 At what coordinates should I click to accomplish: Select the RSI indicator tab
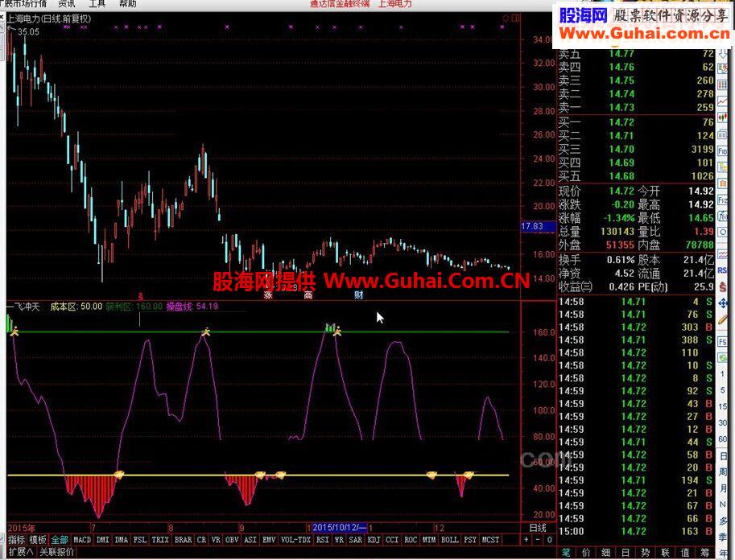coord(323,540)
